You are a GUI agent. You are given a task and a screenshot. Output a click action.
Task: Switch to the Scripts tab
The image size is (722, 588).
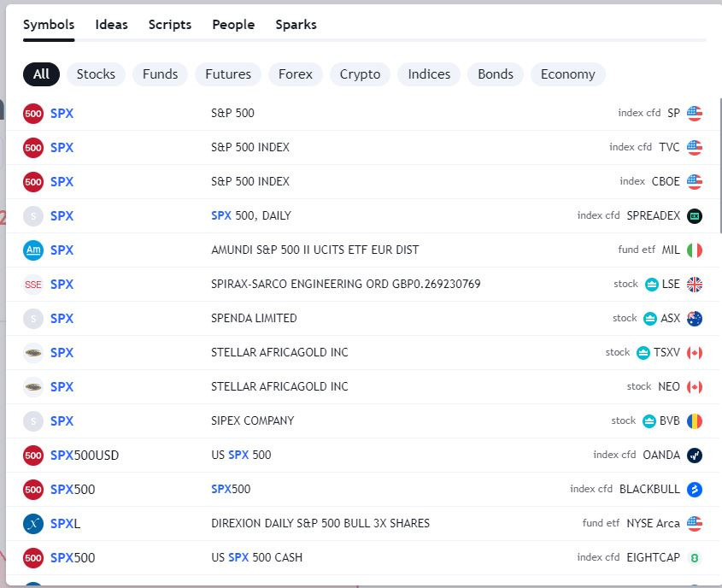[x=170, y=25]
